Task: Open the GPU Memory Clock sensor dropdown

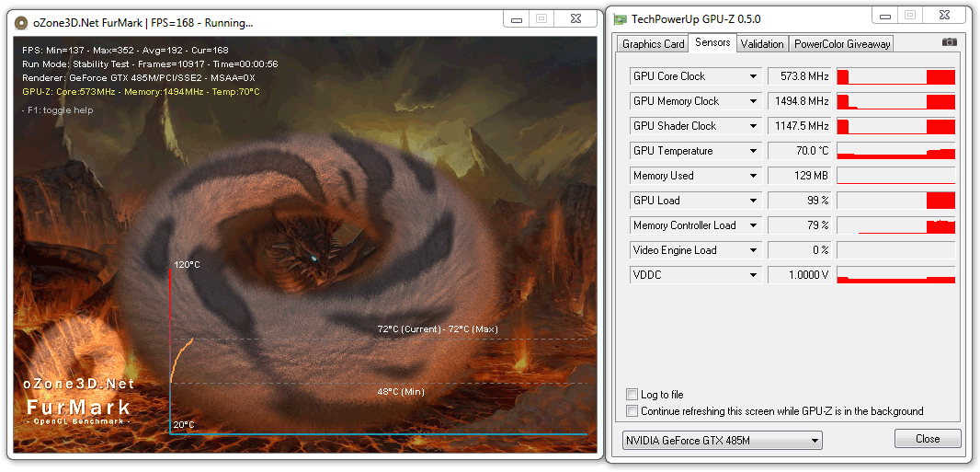Action: click(x=753, y=101)
